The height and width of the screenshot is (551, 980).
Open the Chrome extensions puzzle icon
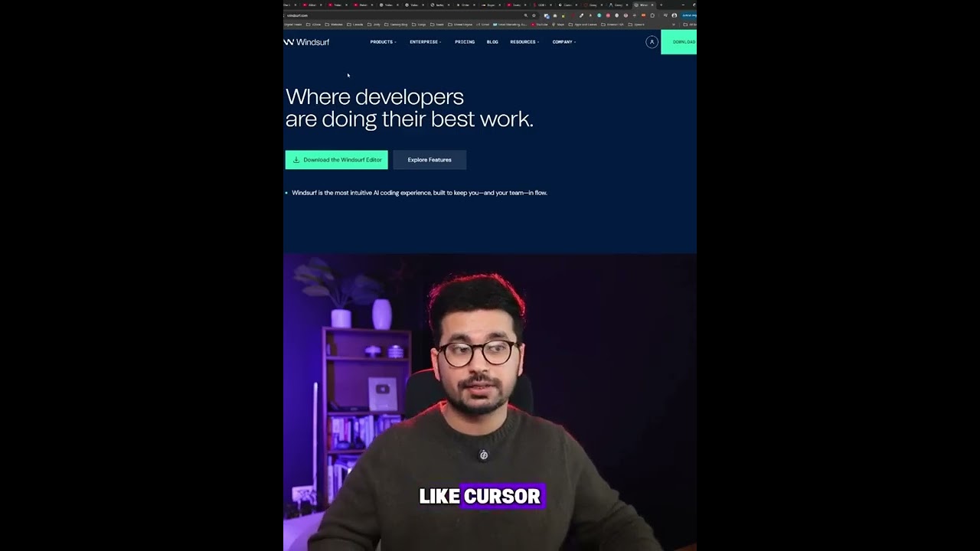[652, 15]
